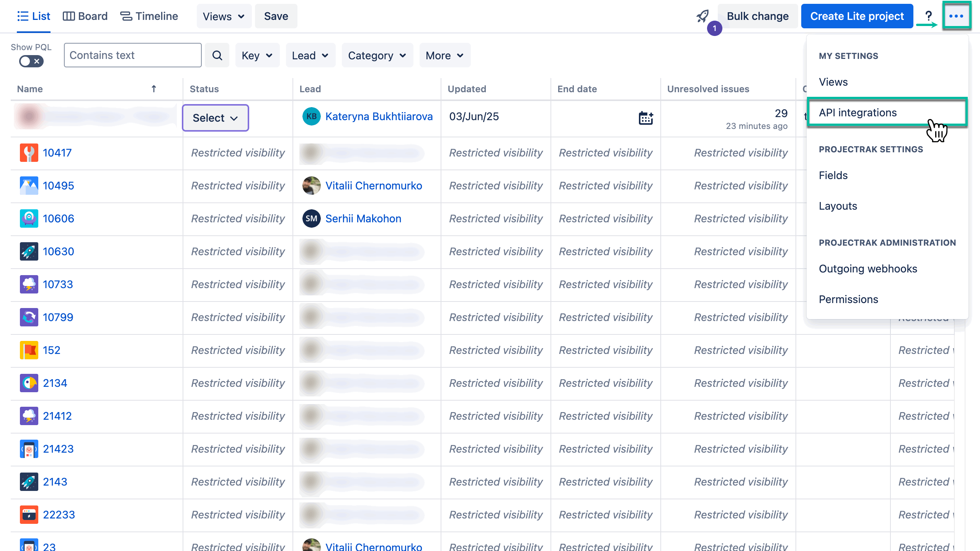Click the search magnifier icon

(217, 55)
